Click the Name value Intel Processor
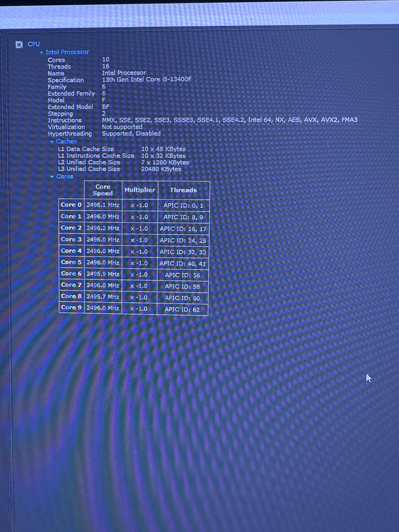This screenshot has height=532, width=399. (x=124, y=73)
